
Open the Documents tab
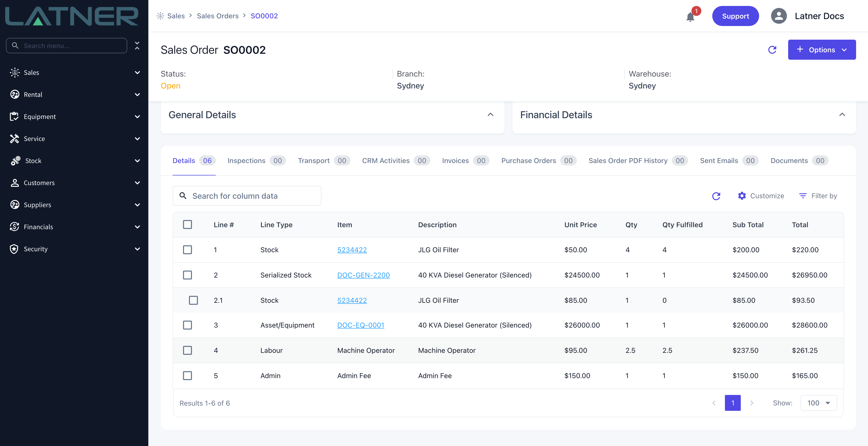(x=799, y=161)
